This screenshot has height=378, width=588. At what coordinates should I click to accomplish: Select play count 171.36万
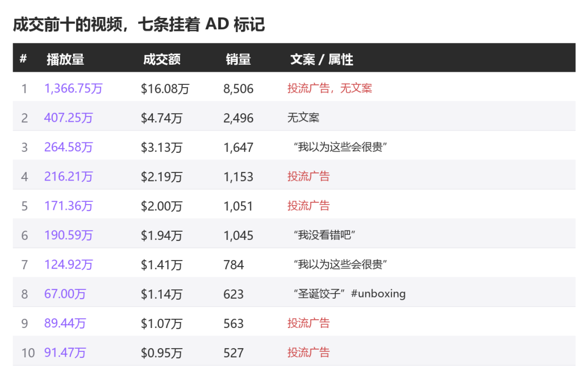(68, 206)
